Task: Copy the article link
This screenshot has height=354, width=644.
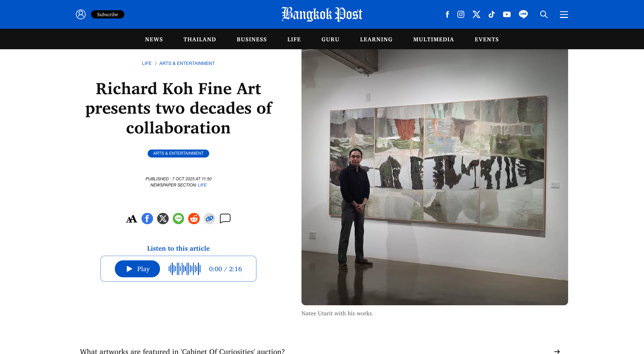Action: [209, 218]
